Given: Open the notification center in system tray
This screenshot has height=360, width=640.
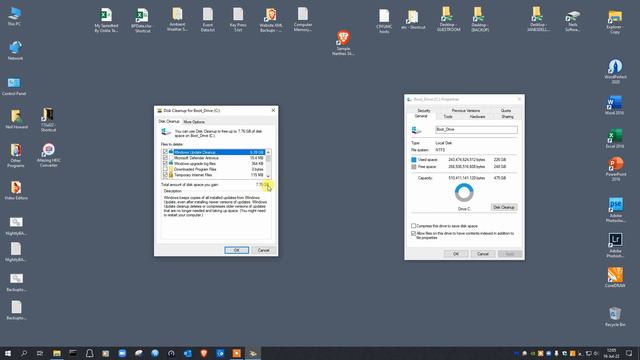Looking at the screenshot, I should click(629, 353).
